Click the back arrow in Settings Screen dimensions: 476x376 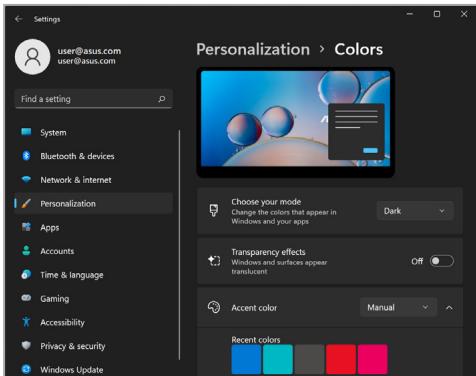click(18, 19)
